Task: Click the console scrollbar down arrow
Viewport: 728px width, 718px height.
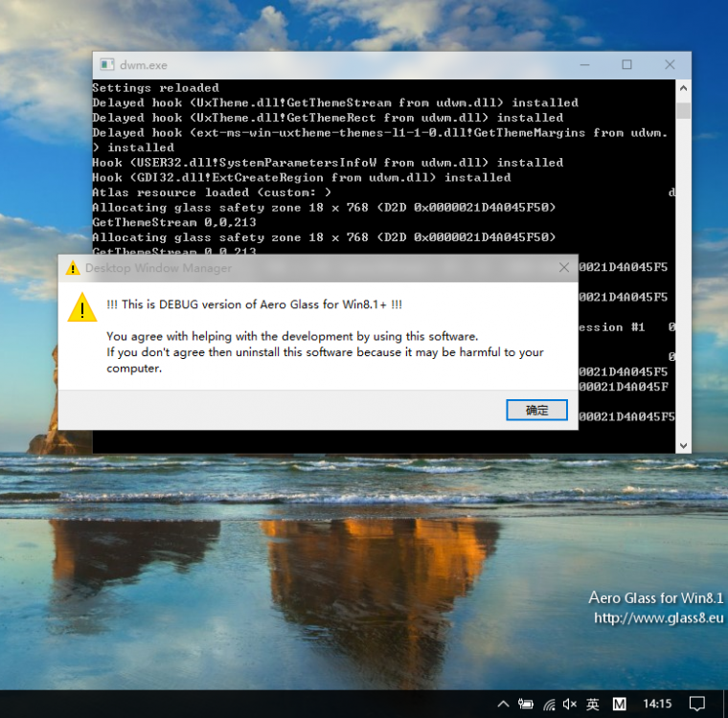Action: tap(683, 445)
